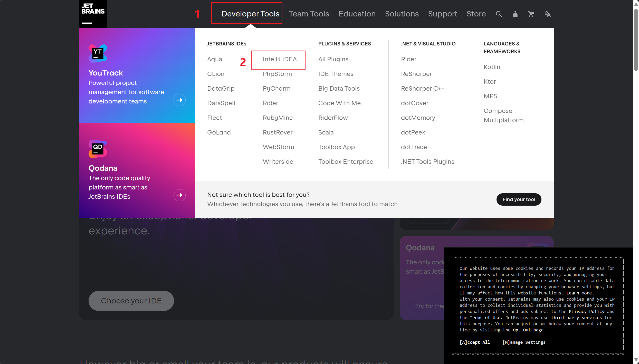Click the YouTrack arrow circle button
Image resolution: width=639 pixels, height=364 pixels.
pos(179,100)
